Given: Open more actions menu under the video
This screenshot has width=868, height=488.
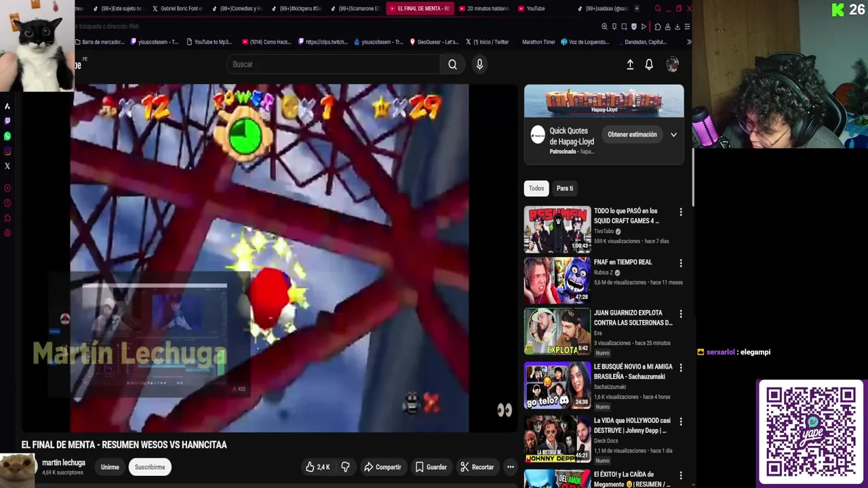Looking at the screenshot, I should (x=511, y=467).
